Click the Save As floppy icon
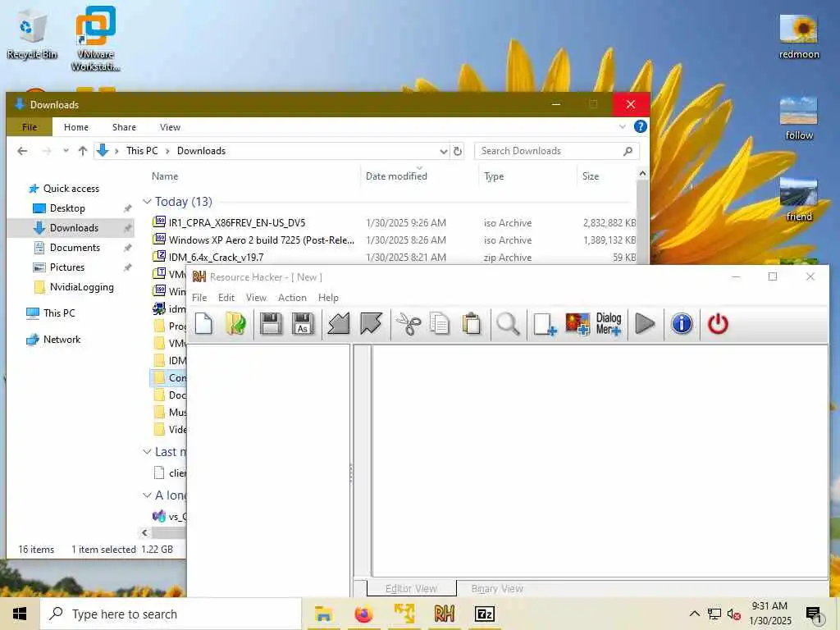The width and height of the screenshot is (840, 630). (x=302, y=324)
